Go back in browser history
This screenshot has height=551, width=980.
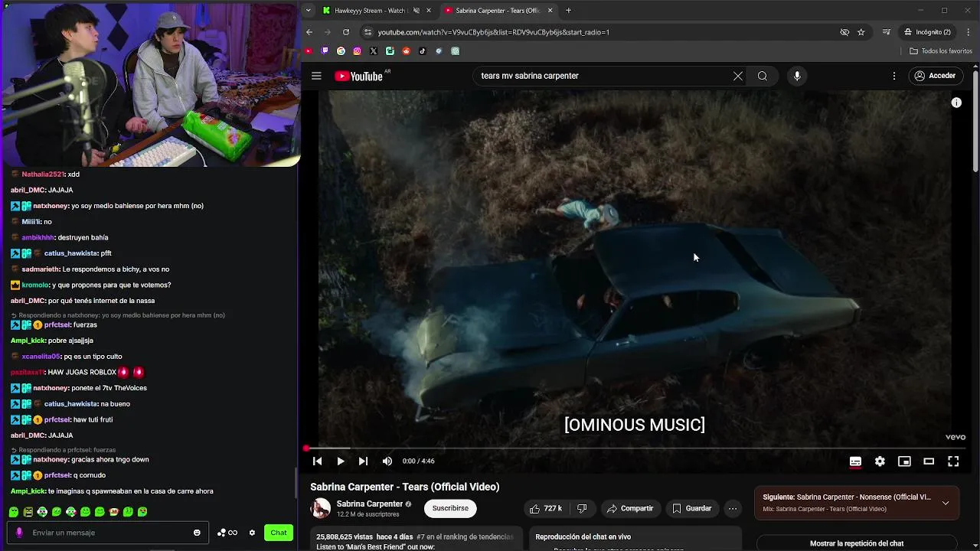point(309,32)
